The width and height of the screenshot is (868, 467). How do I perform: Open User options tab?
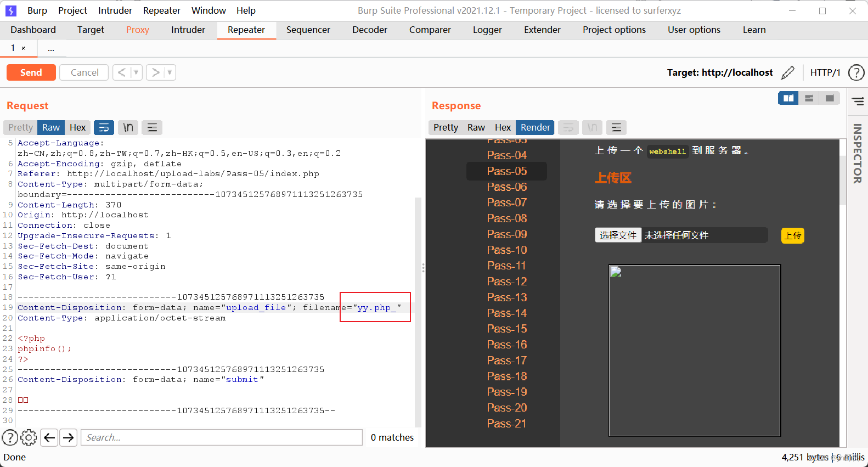[x=694, y=30]
